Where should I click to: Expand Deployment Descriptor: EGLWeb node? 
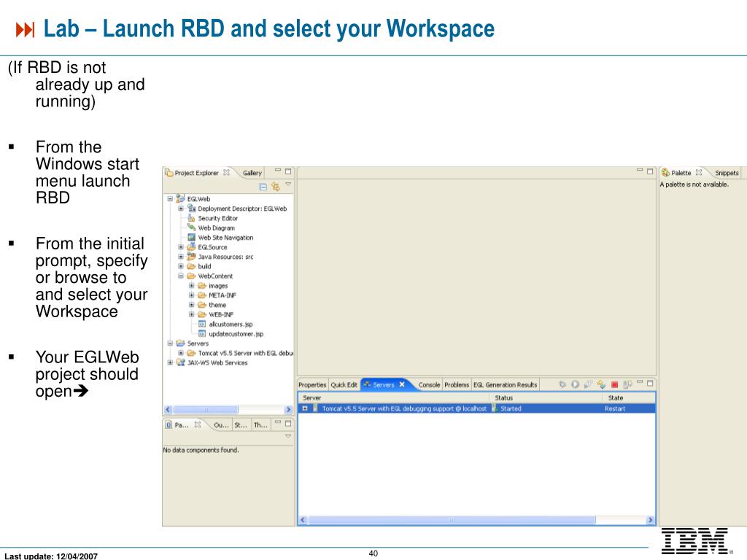coord(181,209)
